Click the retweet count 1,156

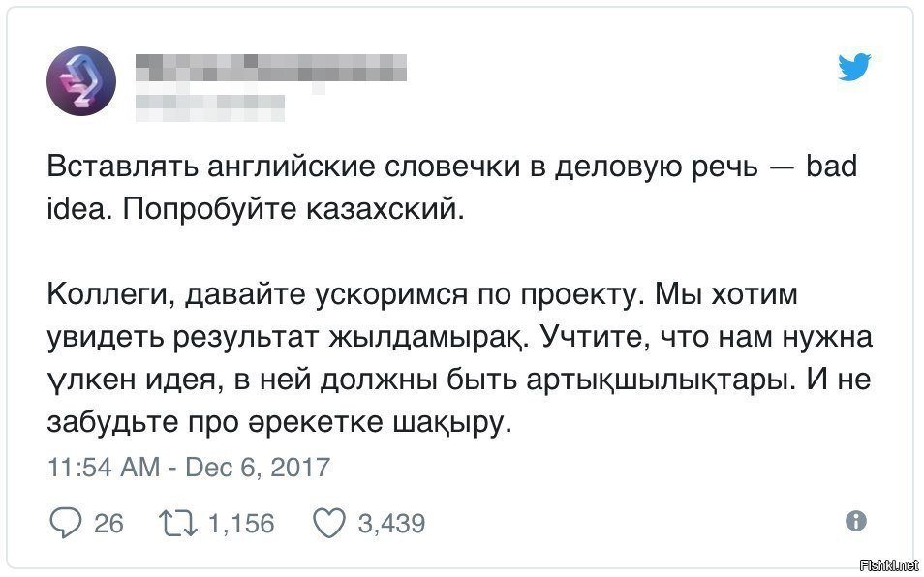point(241,524)
